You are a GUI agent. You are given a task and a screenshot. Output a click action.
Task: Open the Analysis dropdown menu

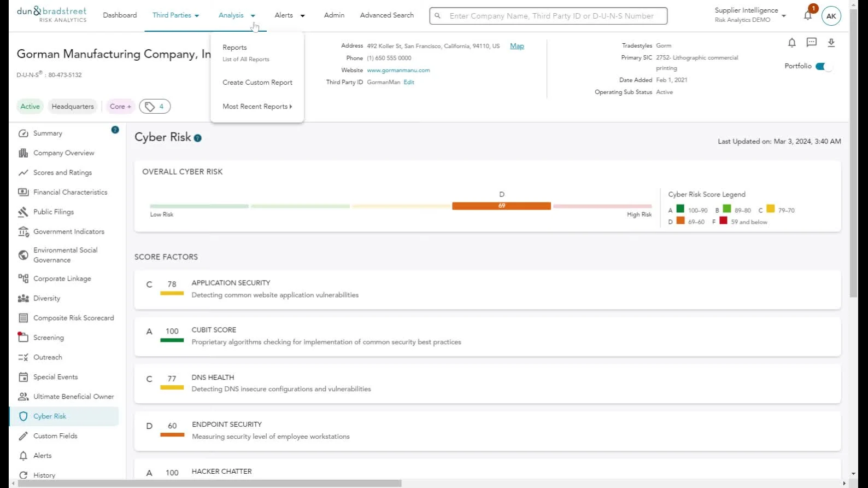[x=237, y=15]
